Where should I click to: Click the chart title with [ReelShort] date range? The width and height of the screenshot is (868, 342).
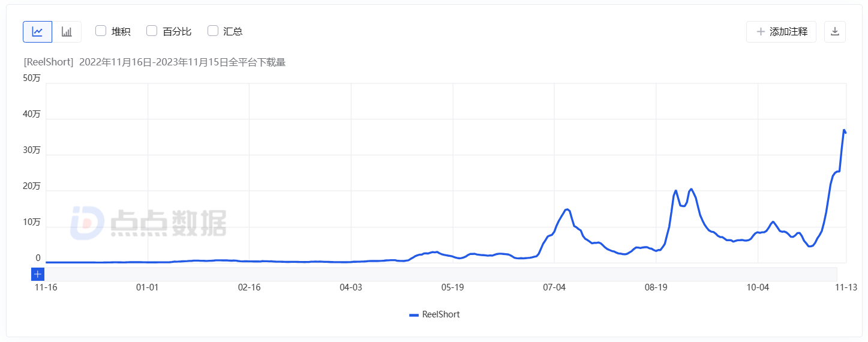[x=155, y=62]
